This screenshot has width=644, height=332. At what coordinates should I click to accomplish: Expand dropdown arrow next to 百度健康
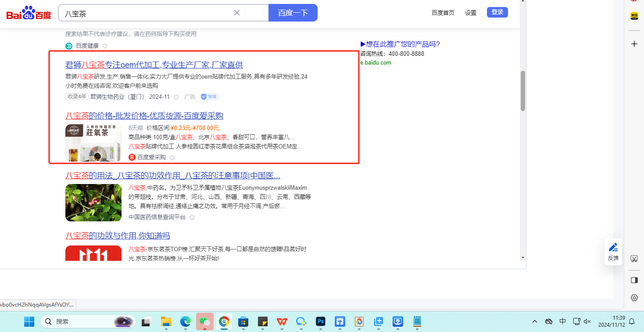coord(105,46)
